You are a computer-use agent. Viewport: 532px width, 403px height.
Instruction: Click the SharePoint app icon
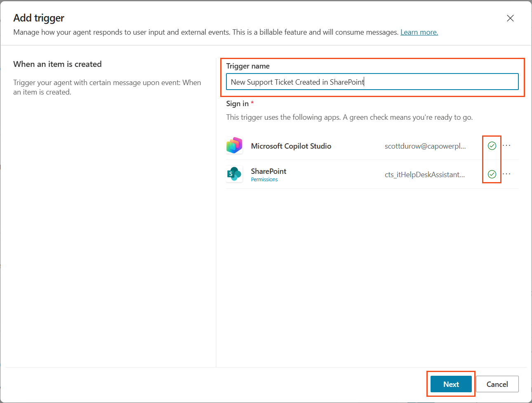pyautogui.click(x=234, y=174)
